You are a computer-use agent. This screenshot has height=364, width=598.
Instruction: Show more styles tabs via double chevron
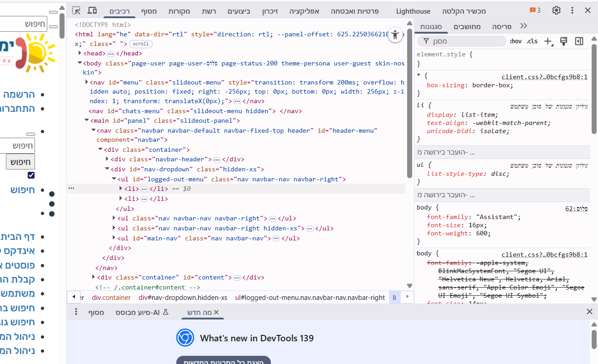coord(523,26)
